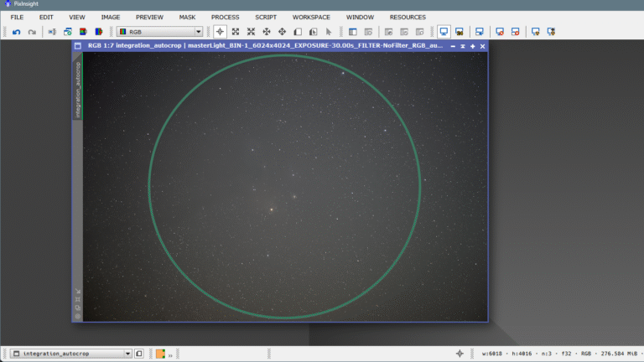Click the crosshair icon in status bar

[x=460, y=354]
